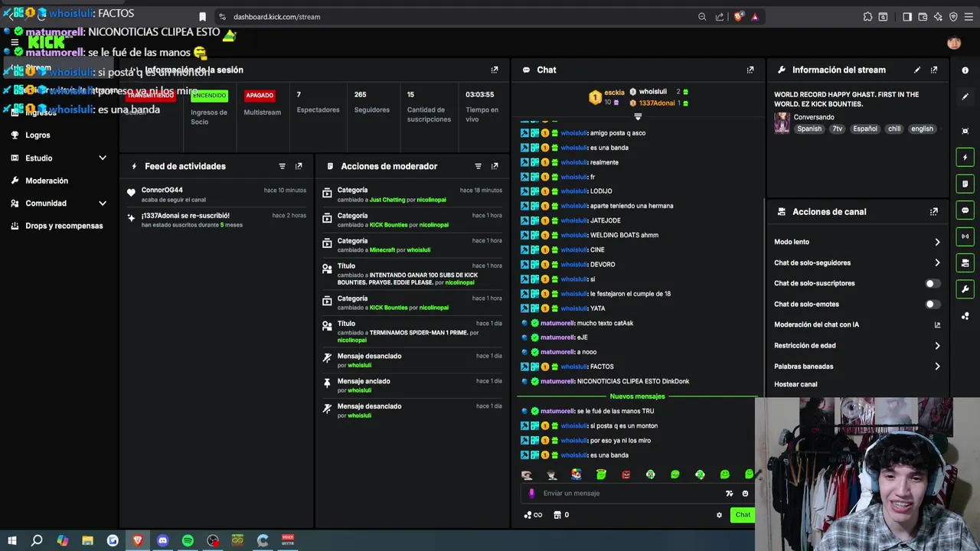Pop out the Acciones de moderador panel
Viewport: 980px width, 551px height.
[495, 166]
